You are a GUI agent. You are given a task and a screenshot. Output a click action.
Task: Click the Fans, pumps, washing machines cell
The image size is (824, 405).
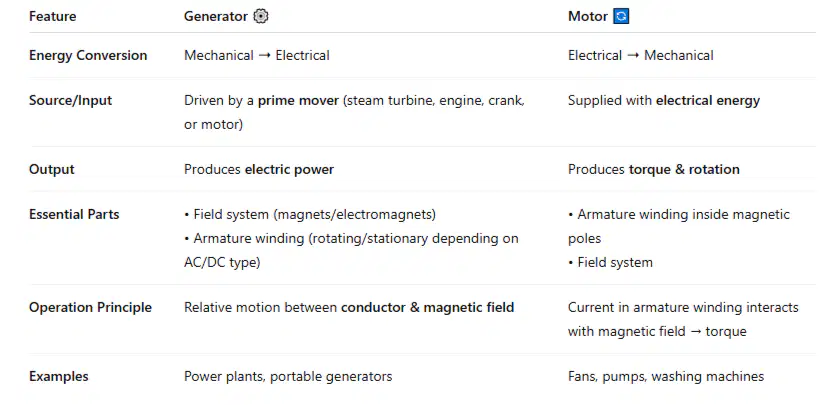point(666,377)
